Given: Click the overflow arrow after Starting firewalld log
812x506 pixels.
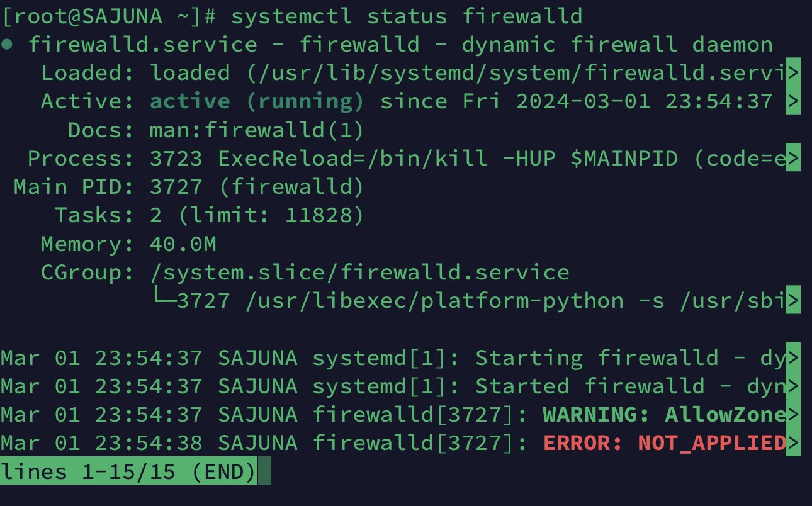Looking at the screenshot, I should click(793, 357).
